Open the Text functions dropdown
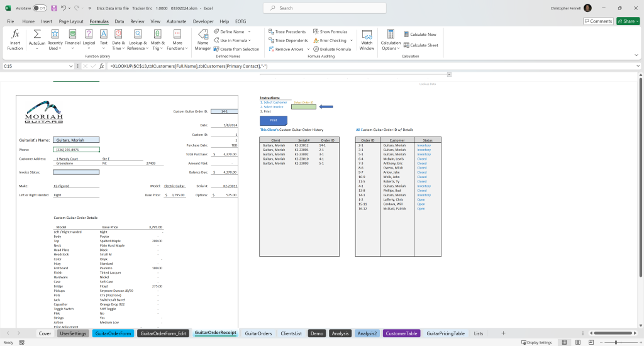 (x=104, y=40)
